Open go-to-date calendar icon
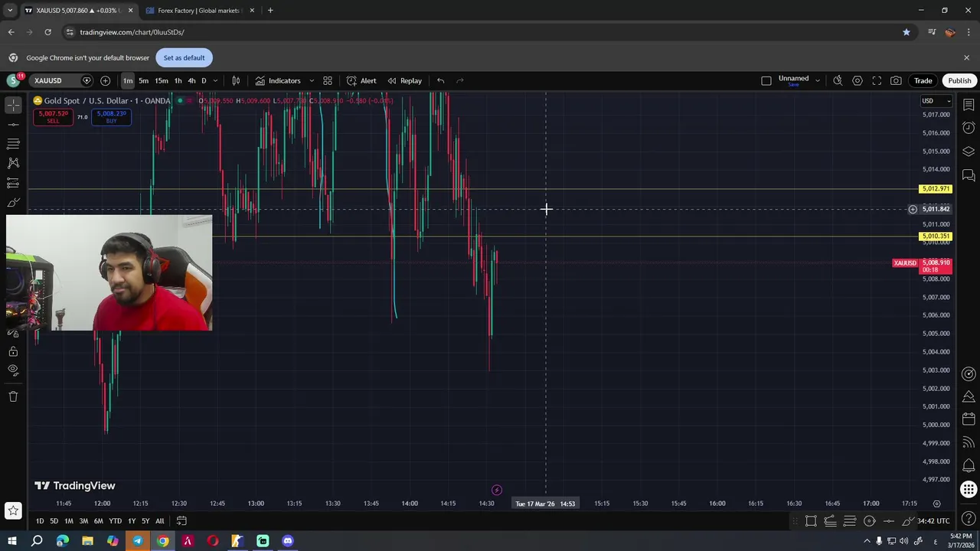The width and height of the screenshot is (980, 551). click(x=181, y=521)
